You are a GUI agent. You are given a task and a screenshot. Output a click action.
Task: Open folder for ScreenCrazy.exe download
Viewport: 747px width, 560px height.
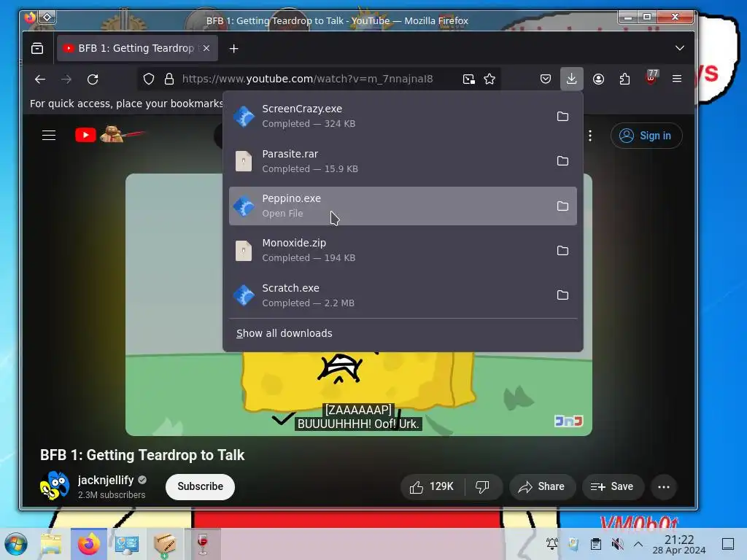pos(562,116)
